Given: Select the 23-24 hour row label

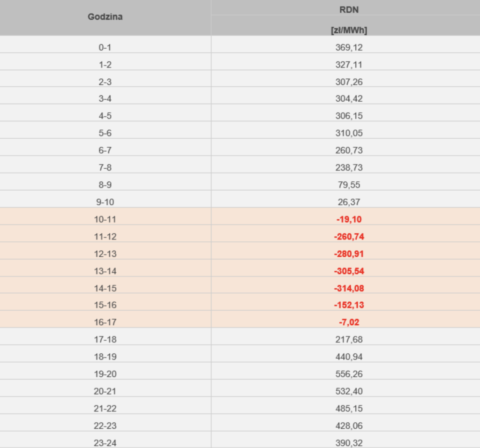Looking at the screenshot, I should [x=105, y=443].
